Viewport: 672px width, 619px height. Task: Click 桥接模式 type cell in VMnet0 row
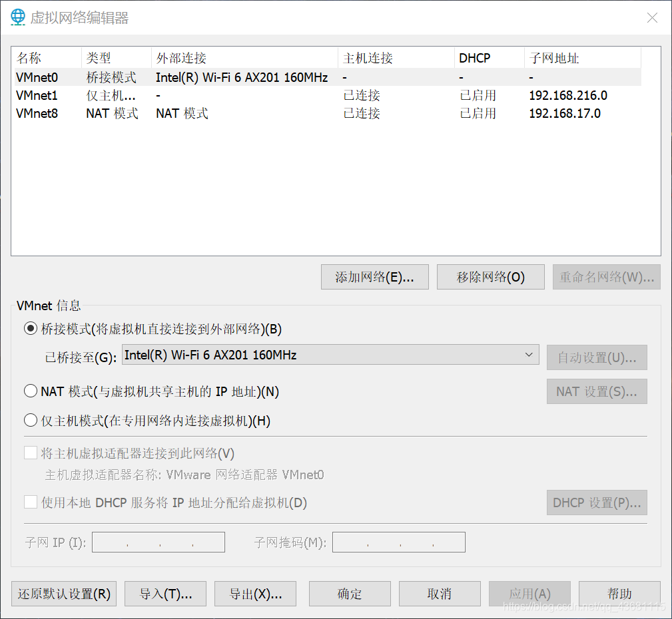click(x=111, y=77)
